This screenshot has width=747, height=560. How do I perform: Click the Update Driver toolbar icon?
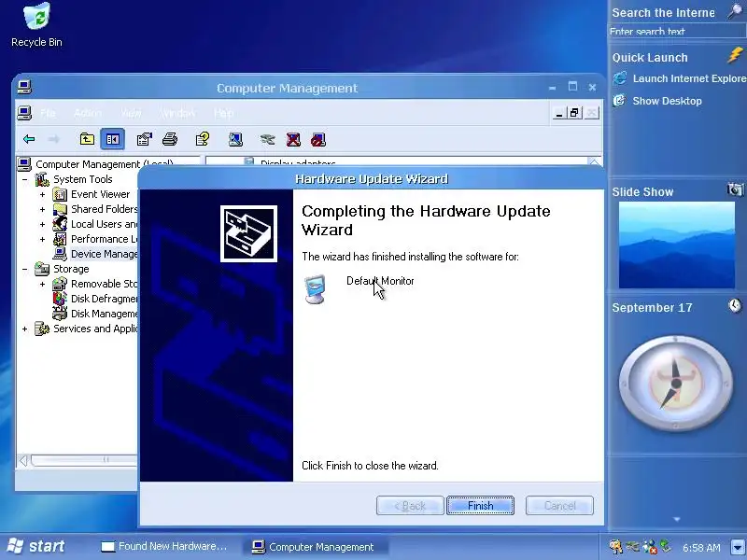(267, 139)
